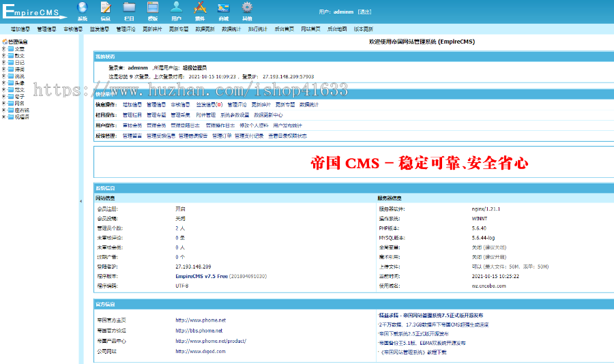Open 查看目录权限状态 link
Image resolution: width=614 pixels, height=364 pixels.
(x=288, y=136)
